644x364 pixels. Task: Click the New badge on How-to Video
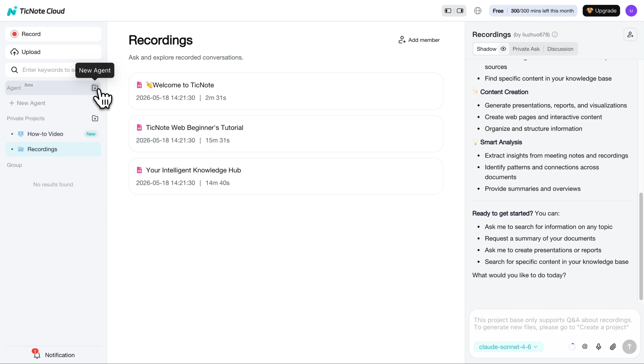91,134
